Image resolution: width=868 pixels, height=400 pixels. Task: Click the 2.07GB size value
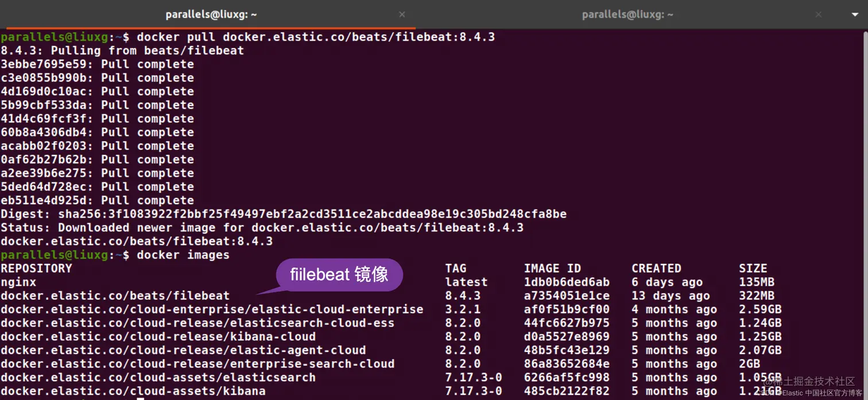point(760,351)
